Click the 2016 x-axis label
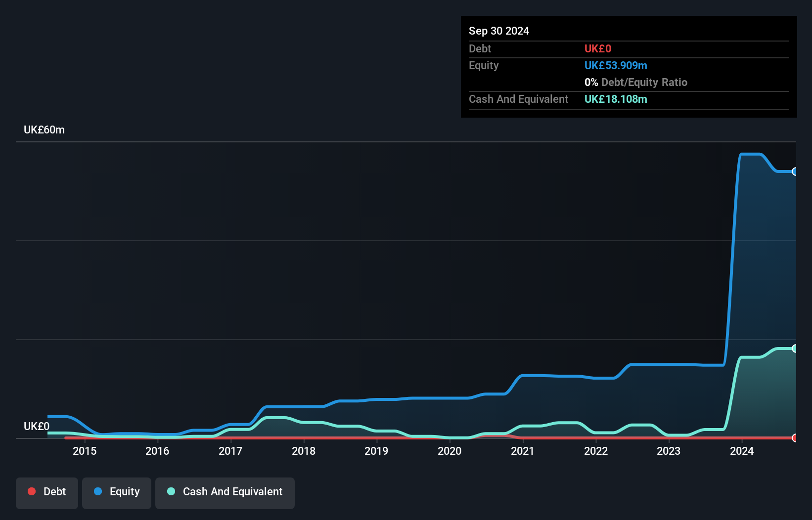Screen dimensions: 812x520 (x=157, y=451)
